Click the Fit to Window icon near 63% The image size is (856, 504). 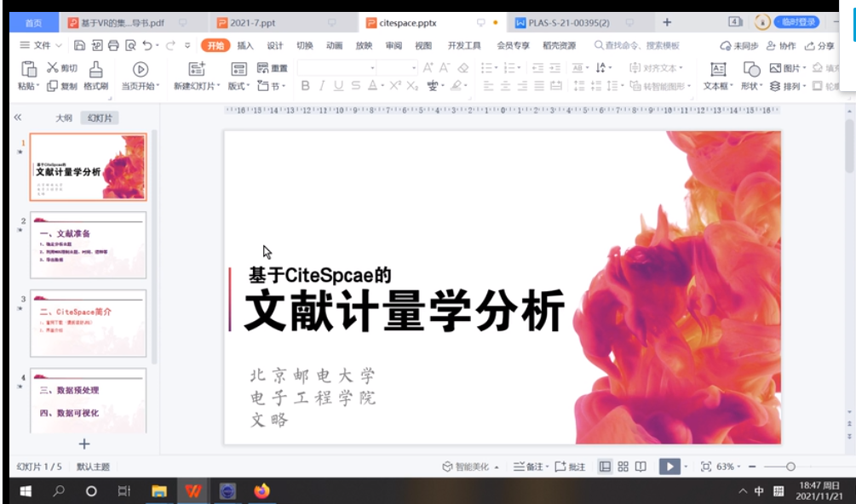click(x=706, y=467)
